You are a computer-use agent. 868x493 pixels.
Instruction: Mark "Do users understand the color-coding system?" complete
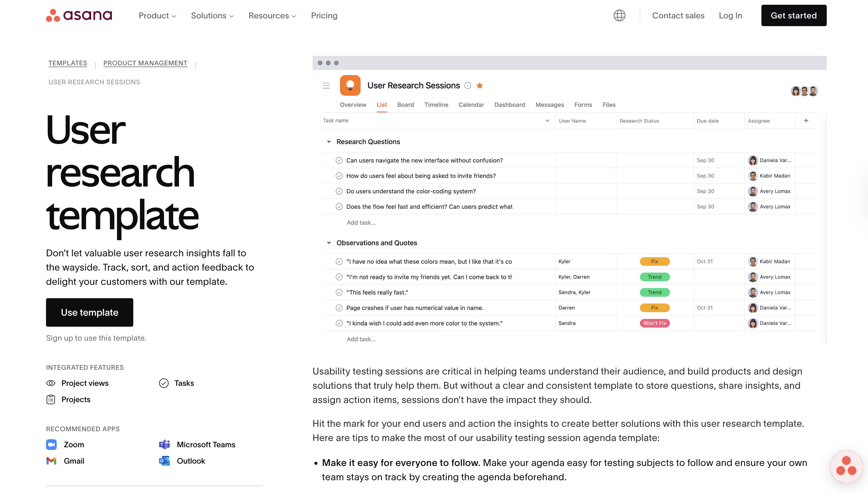[x=339, y=191]
